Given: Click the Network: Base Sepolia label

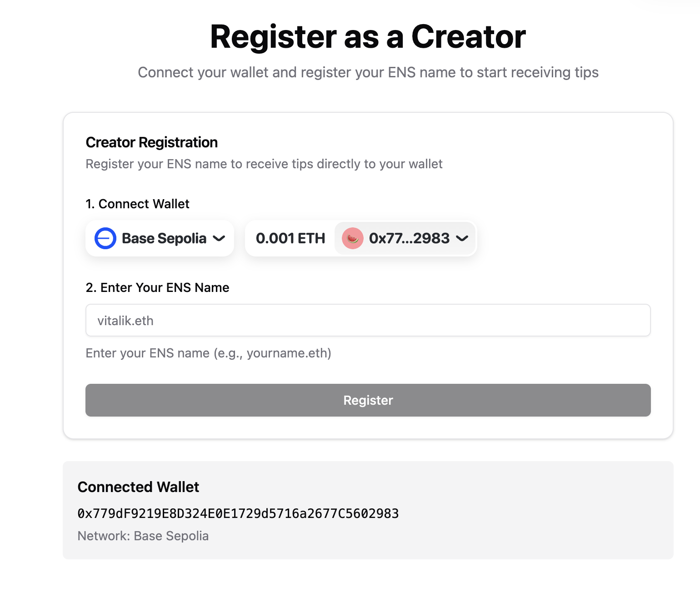Looking at the screenshot, I should tap(143, 536).
